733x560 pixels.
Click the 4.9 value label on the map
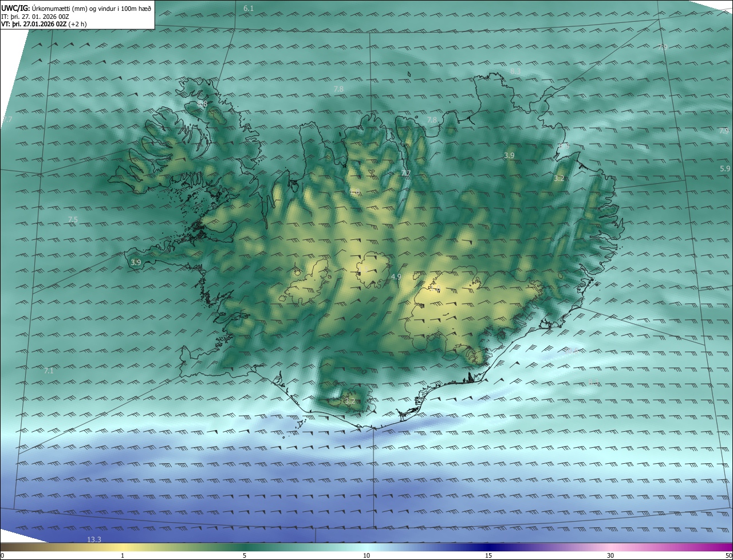[x=396, y=277]
